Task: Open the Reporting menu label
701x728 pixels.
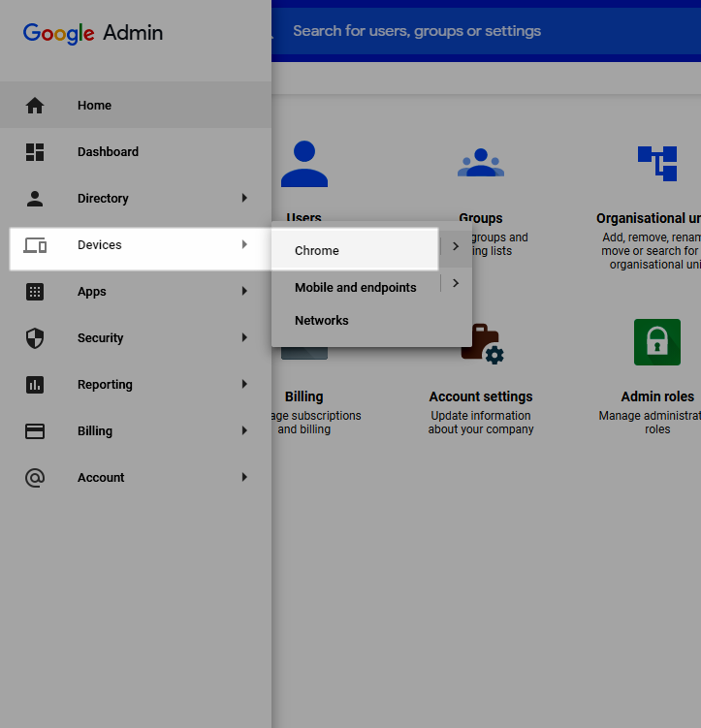Action: click(x=105, y=385)
